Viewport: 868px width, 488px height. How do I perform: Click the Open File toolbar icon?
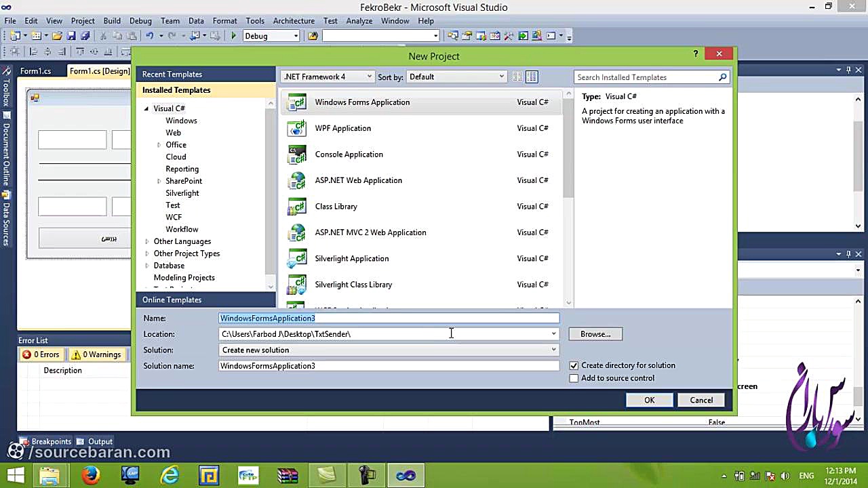point(57,36)
